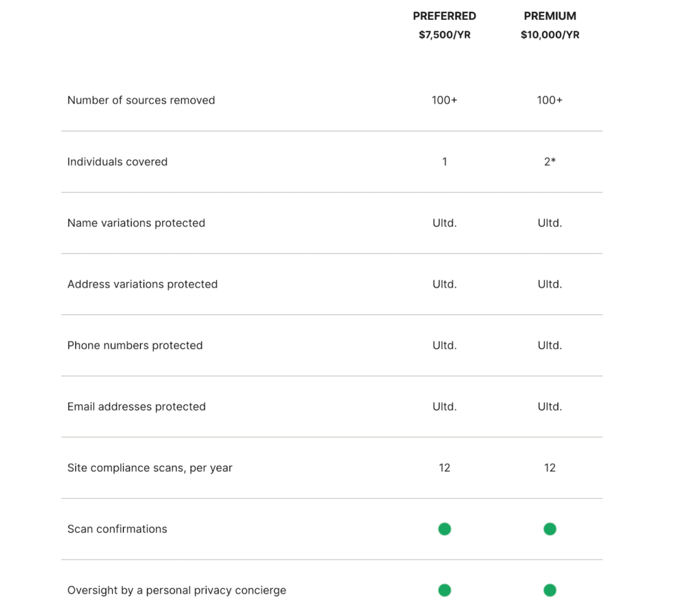Click the green dot for Preferred scan confirmations
This screenshot has height=610, width=700.
point(444,529)
